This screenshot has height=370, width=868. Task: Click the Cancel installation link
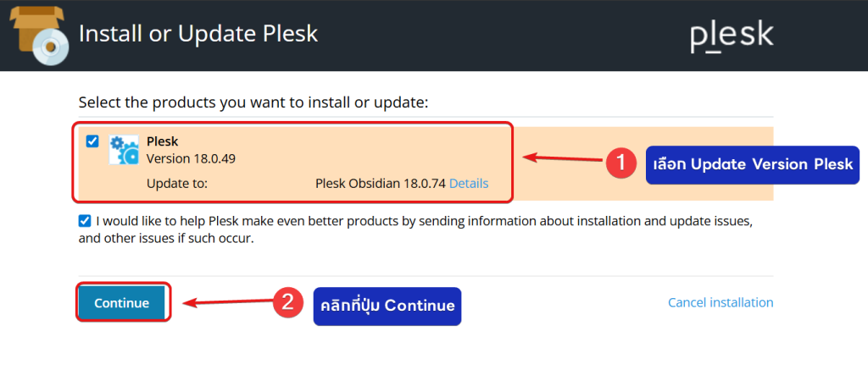[x=721, y=302]
